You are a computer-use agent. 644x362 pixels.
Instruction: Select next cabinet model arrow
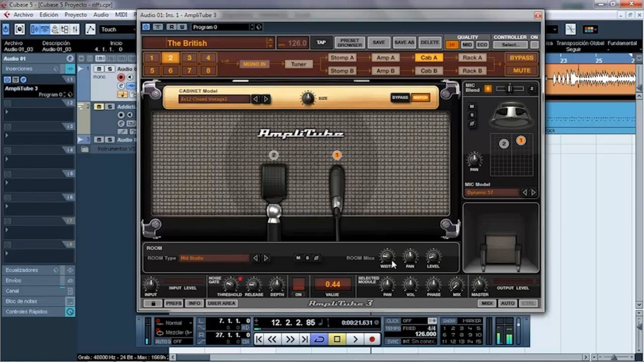(266, 99)
